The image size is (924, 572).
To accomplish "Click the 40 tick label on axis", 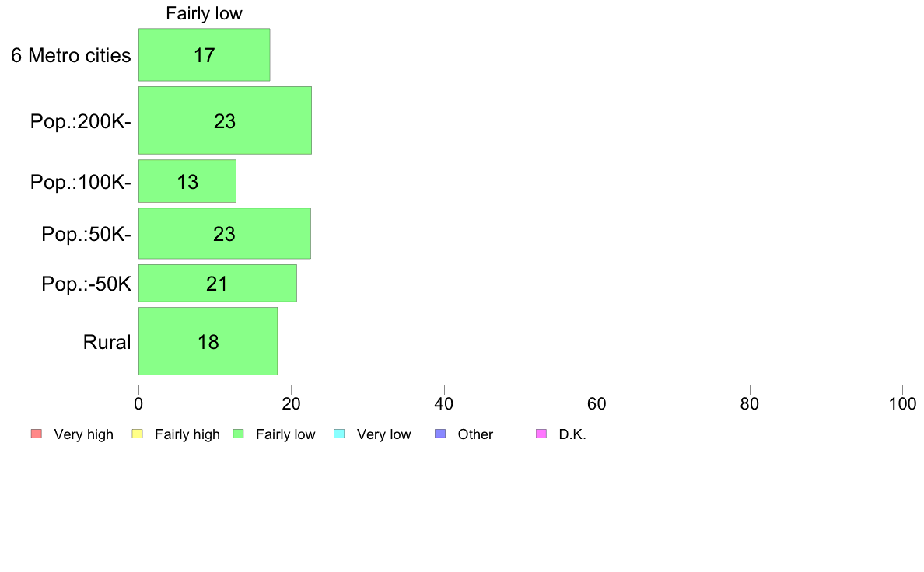I will [444, 404].
